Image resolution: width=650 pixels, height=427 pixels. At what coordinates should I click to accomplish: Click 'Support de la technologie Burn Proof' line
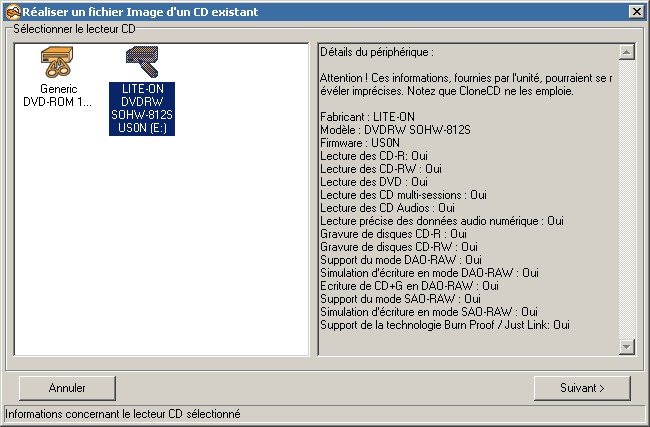[445, 325]
